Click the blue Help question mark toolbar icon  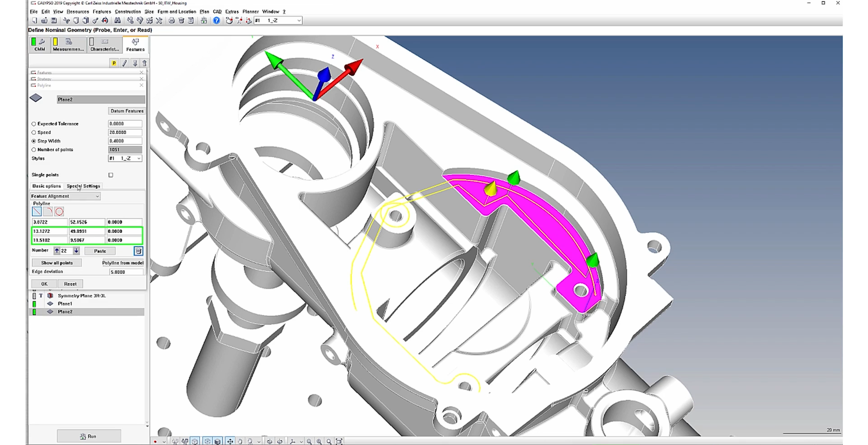click(216, 20)
